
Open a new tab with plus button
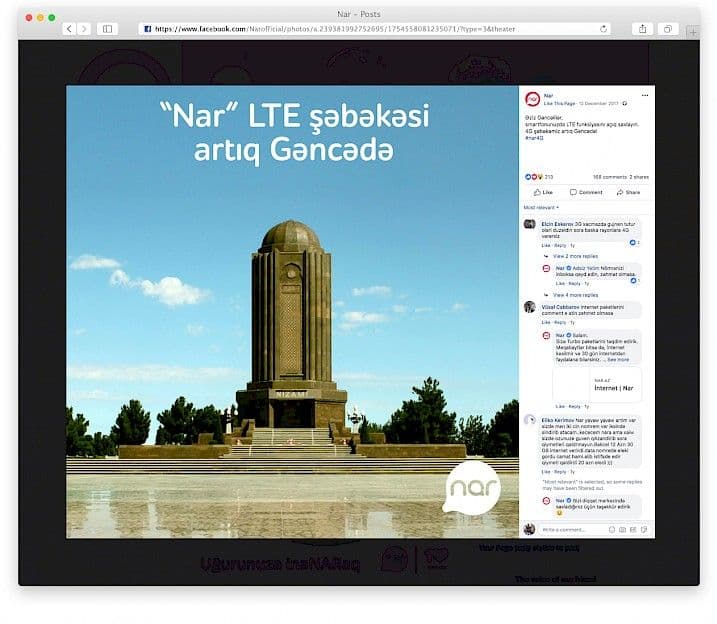pos(693,32)
